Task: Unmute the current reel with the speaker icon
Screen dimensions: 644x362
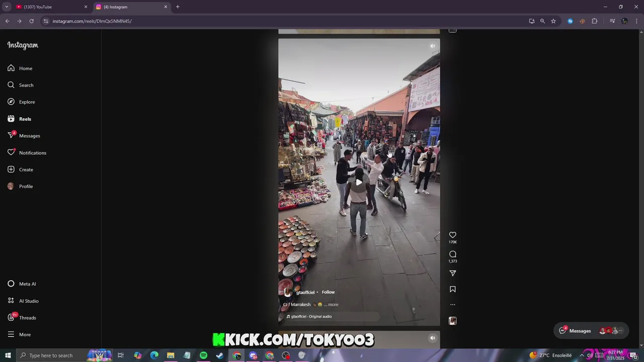Action: click(x=432, y=46)
